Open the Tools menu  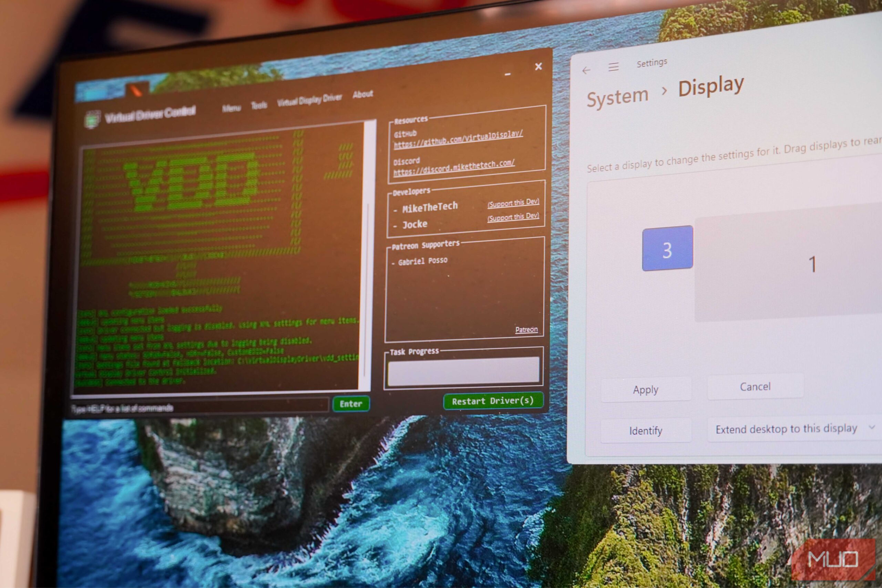(259, 105)
